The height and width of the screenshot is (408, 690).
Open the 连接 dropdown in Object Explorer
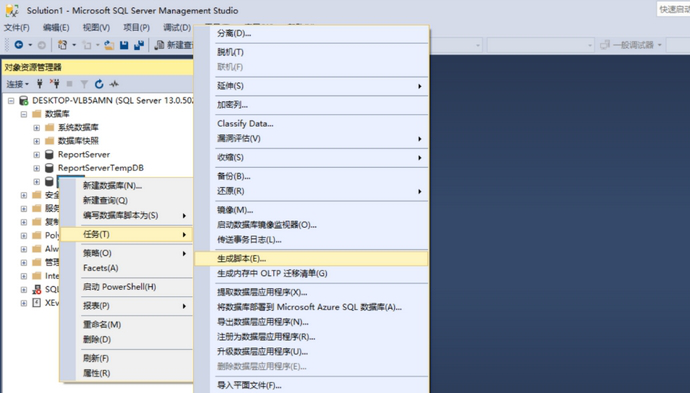click(x=18, y=84)
